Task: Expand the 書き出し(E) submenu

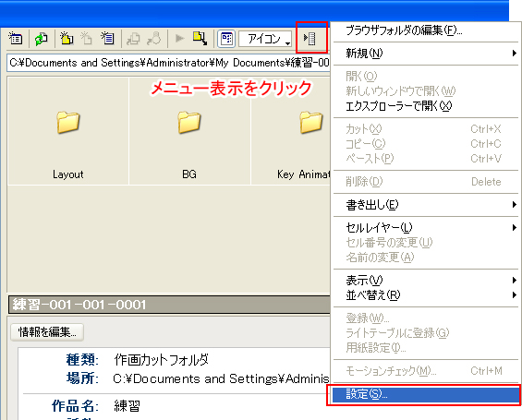Action: [426, 205]
